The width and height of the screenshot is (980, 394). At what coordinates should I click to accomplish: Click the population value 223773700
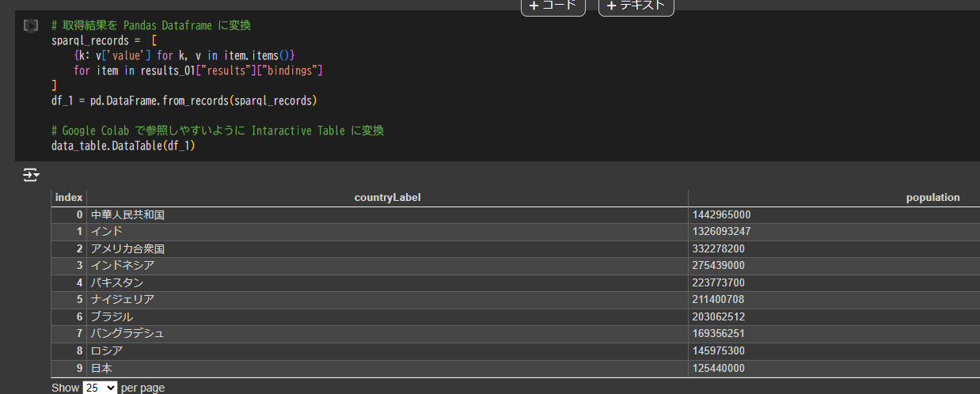tap(718, 282)
